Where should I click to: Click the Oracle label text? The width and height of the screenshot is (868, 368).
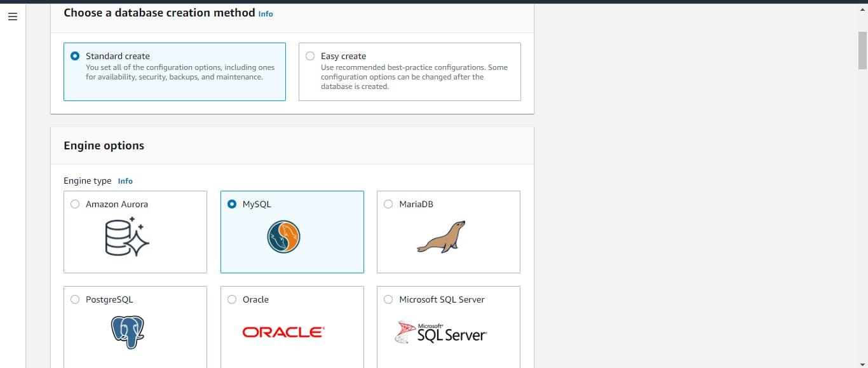pos(255,299)
